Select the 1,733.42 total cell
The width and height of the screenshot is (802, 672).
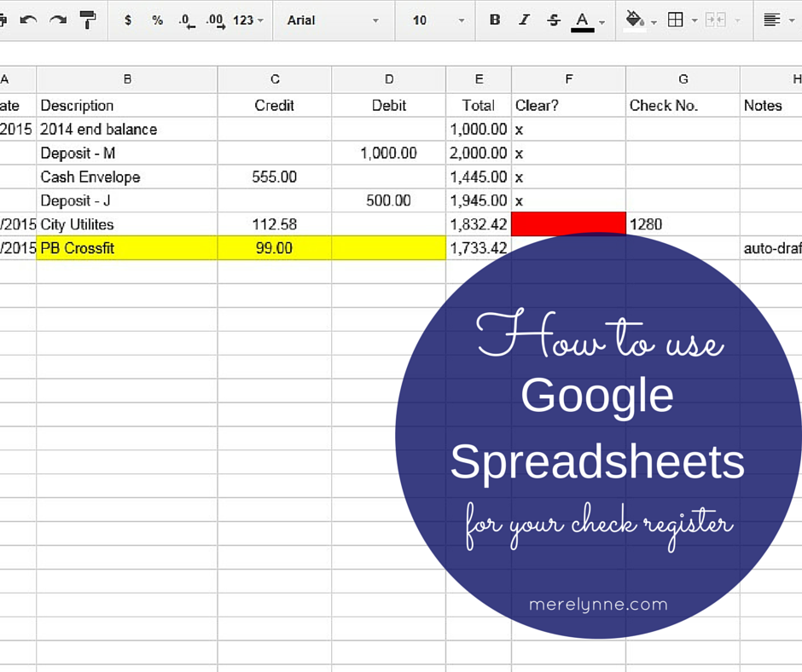[479, 248]
